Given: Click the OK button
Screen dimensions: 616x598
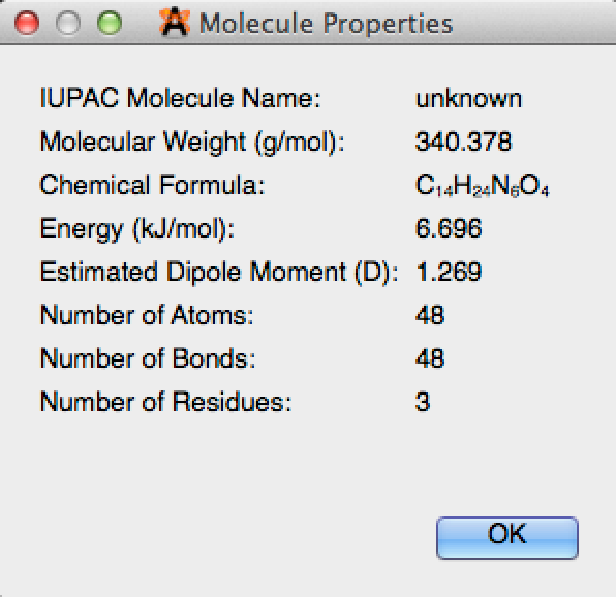Looking at the screenshot, I should (x=507, y=536).
